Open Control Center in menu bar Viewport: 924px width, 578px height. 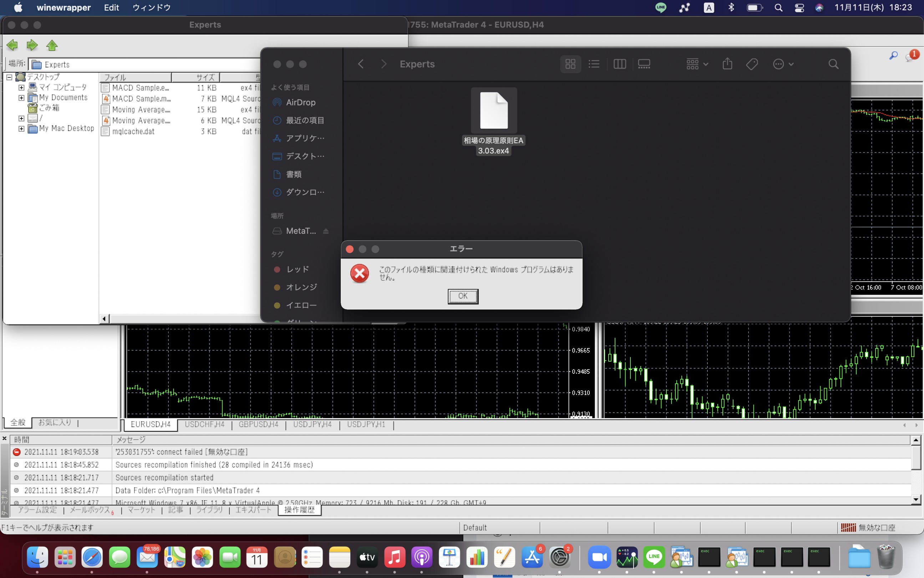click(799, 7)
